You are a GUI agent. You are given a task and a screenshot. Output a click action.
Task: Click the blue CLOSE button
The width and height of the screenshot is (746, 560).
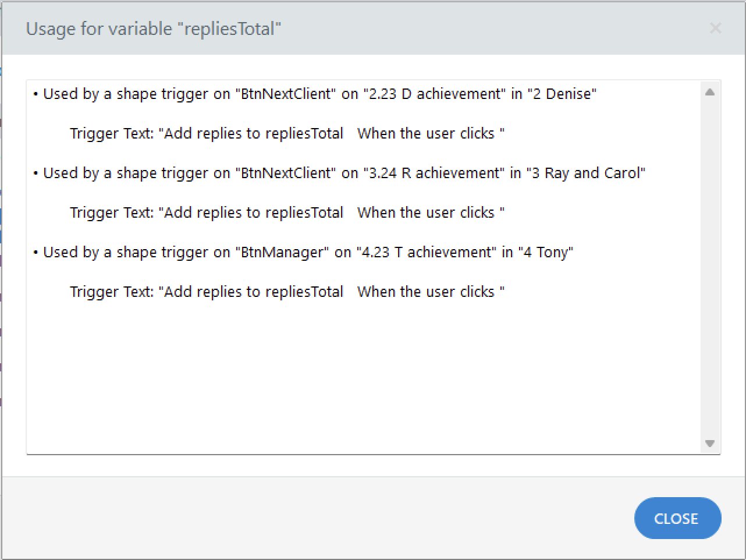(x=677, y=518)
